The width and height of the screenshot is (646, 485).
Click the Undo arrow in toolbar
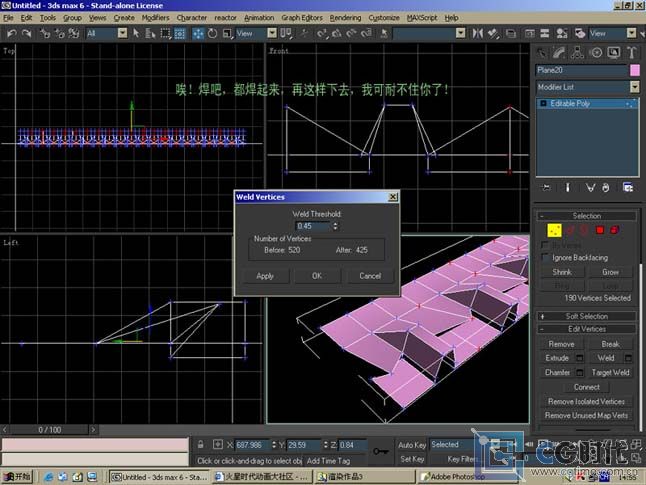pos(12,33)
